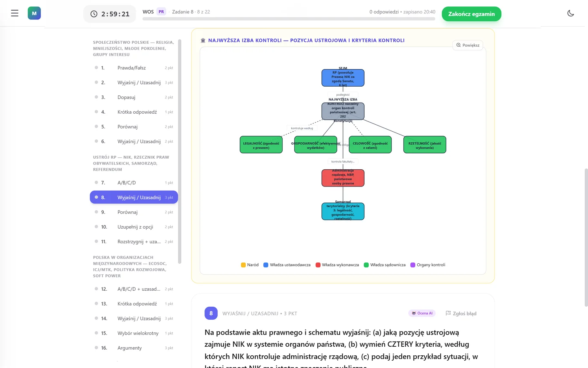
Task: Click the Organy kontroli purple legend swatch
Action: coord(413,265)
